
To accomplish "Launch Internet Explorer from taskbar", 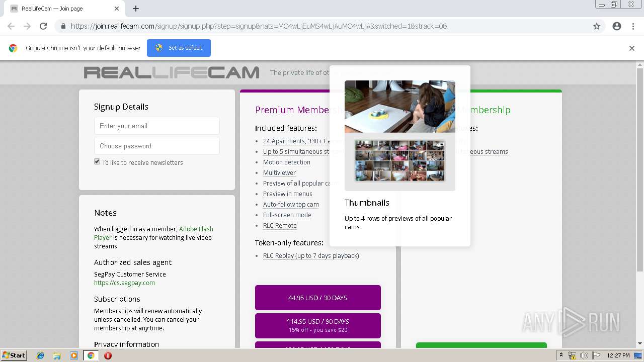I will click(40, 355).
